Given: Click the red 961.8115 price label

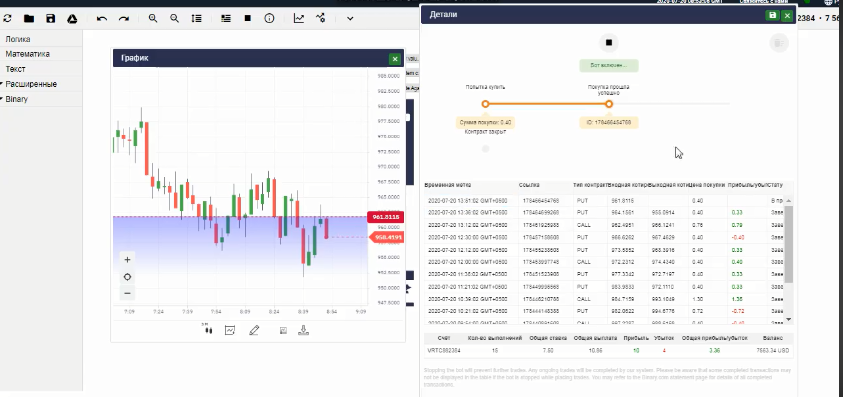Looking at the screenshot, I should (385, 217).
